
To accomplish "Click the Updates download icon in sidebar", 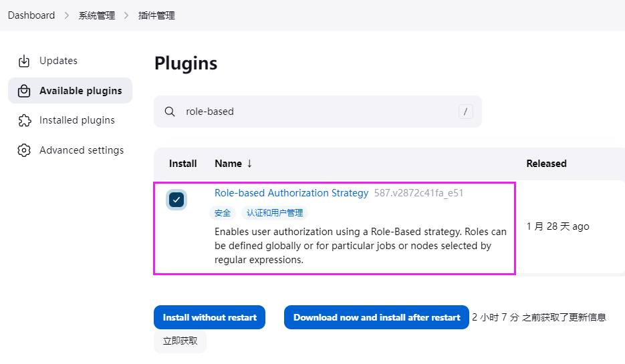I will 24,61.
